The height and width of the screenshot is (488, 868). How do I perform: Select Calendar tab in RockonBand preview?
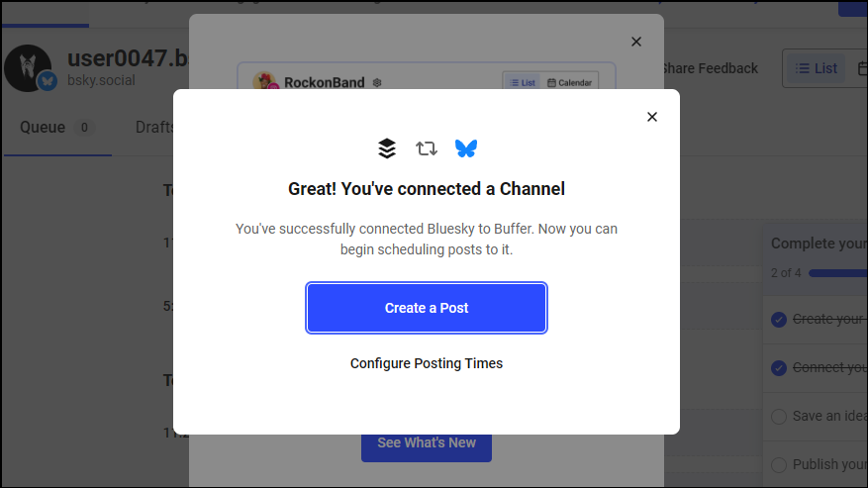click(570, 82)
